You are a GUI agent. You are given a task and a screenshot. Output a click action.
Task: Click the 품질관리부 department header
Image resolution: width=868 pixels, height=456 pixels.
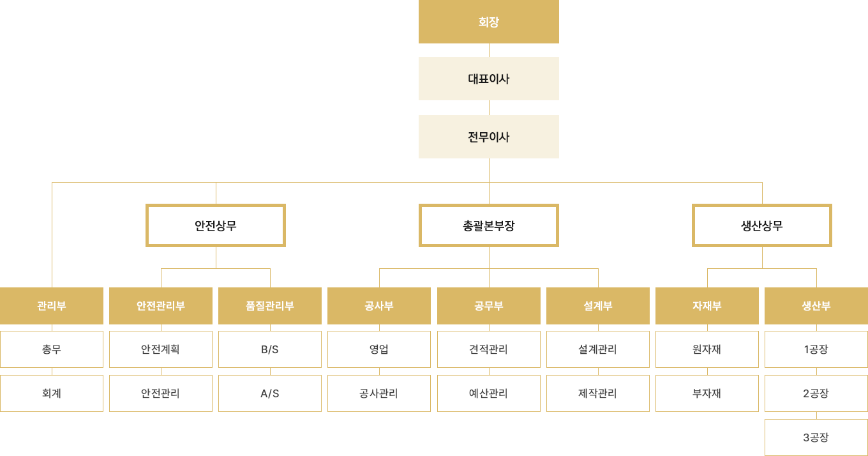[x=270, y=306]
